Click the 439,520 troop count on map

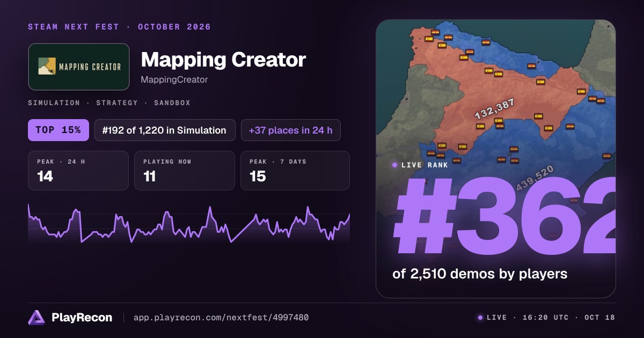[535, 178]
